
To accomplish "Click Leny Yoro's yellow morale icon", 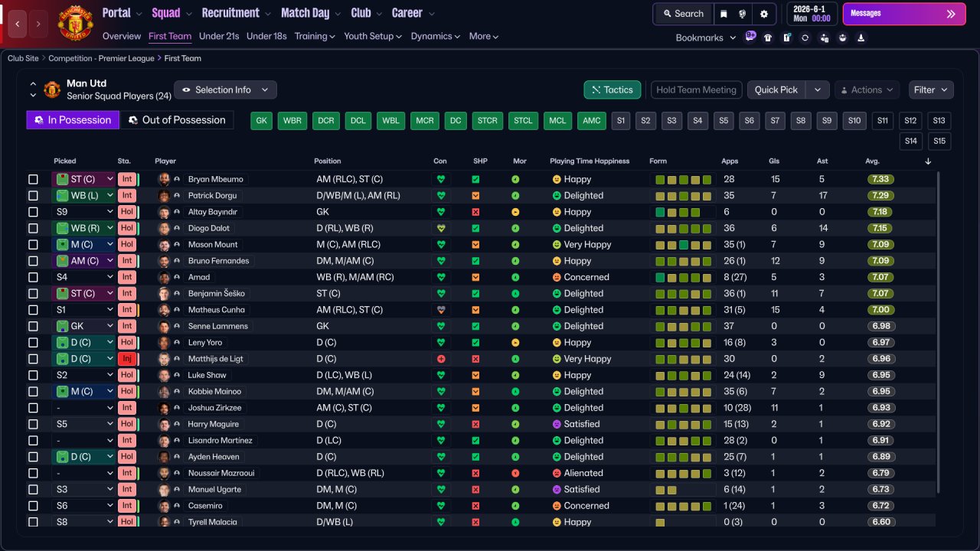I will click(515, 343).
